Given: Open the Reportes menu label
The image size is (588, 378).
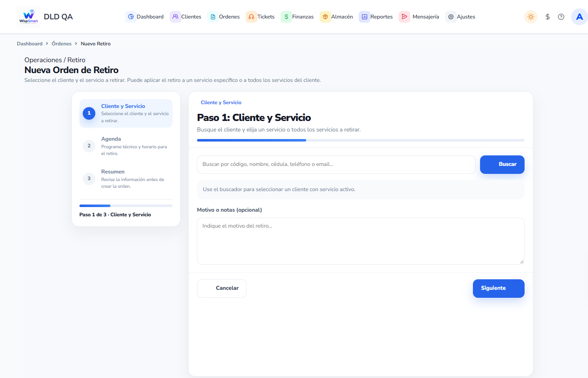Looking at the screenshot, I should click(x=381, y=17).
